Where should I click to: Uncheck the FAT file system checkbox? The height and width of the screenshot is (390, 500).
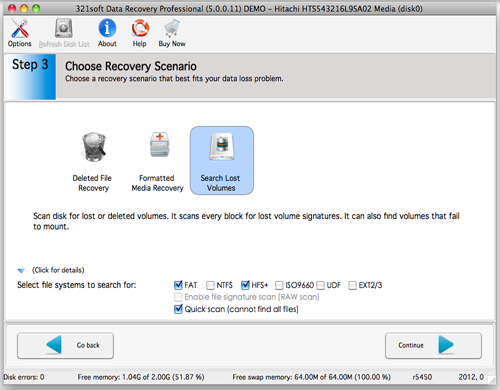[x=178, y=285]
